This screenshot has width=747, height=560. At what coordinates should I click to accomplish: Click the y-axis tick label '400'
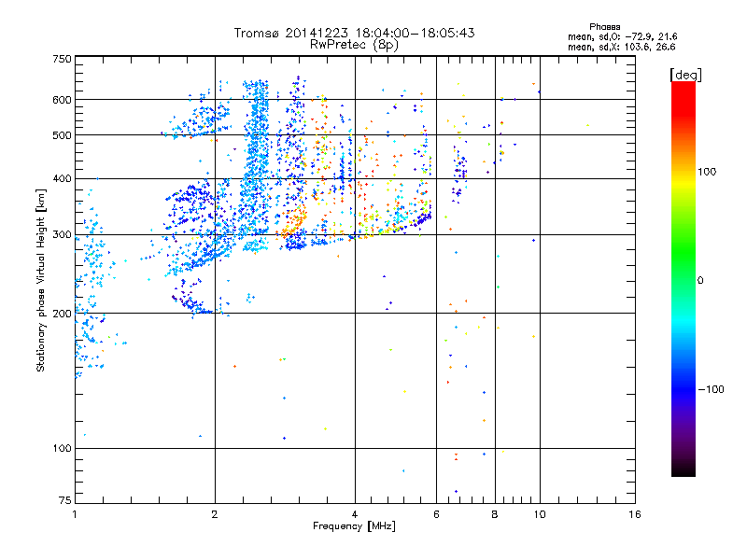(x=62, y=178)
